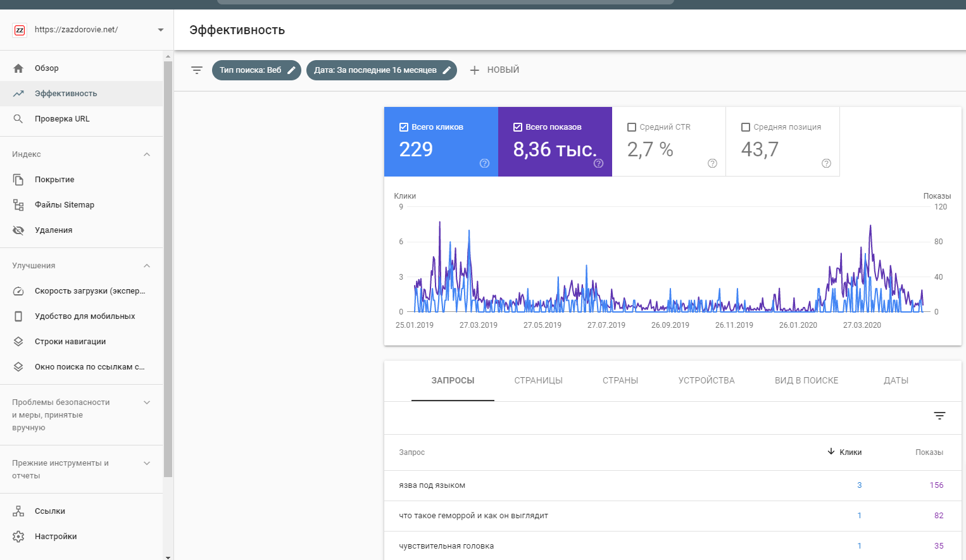966x560 pixels.
Task: Toggle the Всего кликов checkbox
Action: (x=404, y=127)
